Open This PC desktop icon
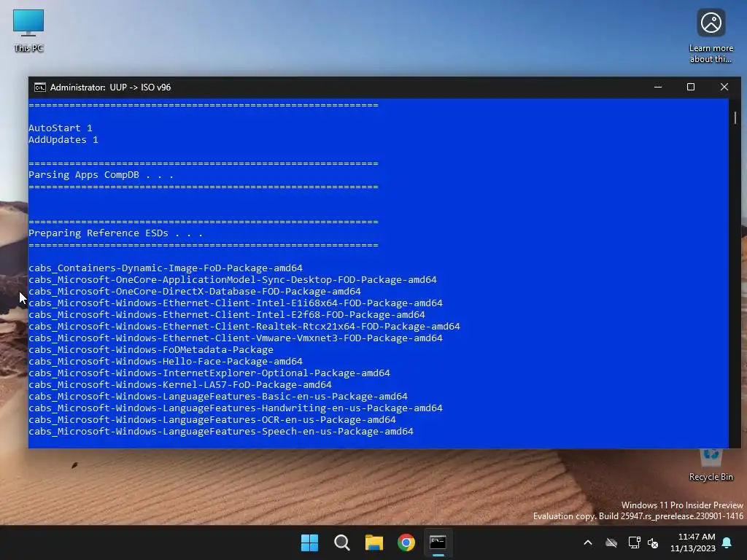 pyautogui.click(x=28, y=31)
